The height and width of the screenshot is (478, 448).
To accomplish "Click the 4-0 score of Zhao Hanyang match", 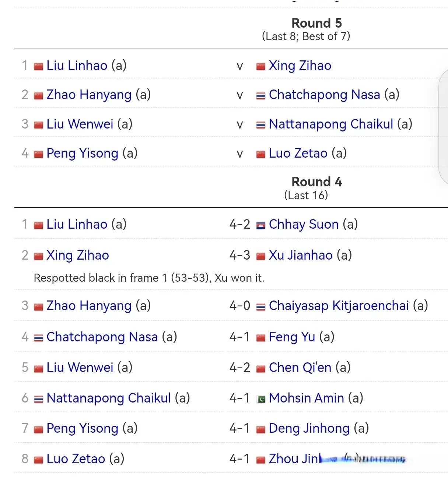I will click(239, 306).
